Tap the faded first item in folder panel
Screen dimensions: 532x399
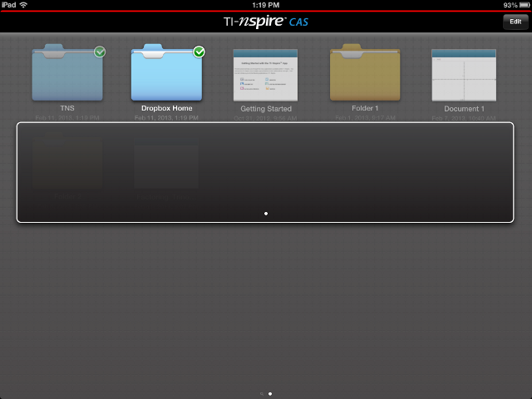pyautogui.click(x=66, y=163)
